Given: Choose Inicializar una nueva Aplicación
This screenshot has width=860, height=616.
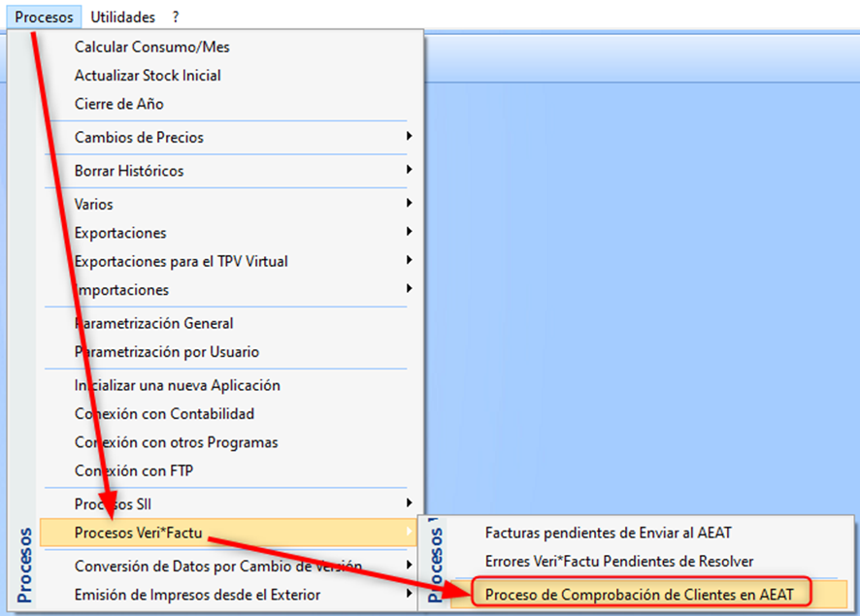Looking at the screenshot, I should coord(178,385).
